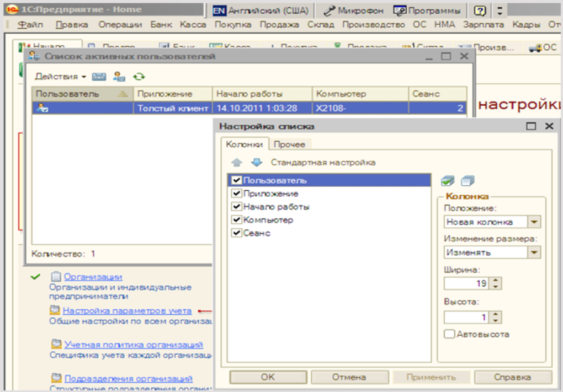Uncheck the Компьютер column checkbox
563x392 pixels.
click(x=236, y=219)
